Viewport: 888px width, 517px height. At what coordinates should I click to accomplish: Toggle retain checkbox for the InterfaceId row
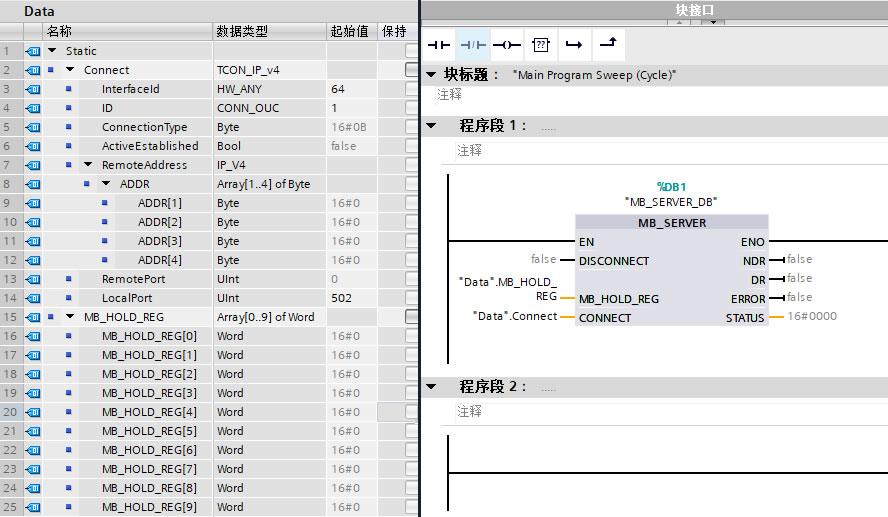(x=412, y=89)
